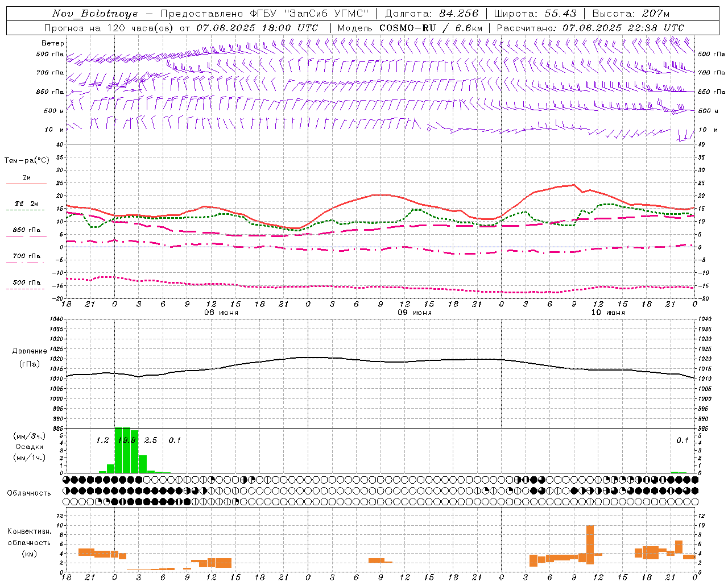Click the 'Тем-ра(°C)' axis label

click(27, 161)
